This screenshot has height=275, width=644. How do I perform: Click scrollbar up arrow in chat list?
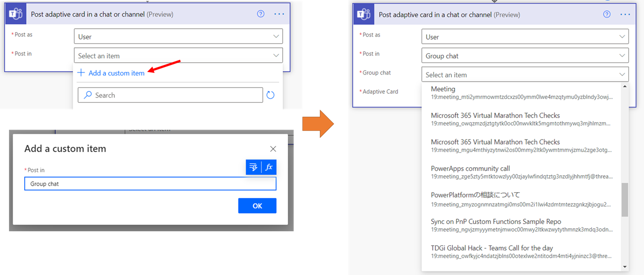(625, 86)
